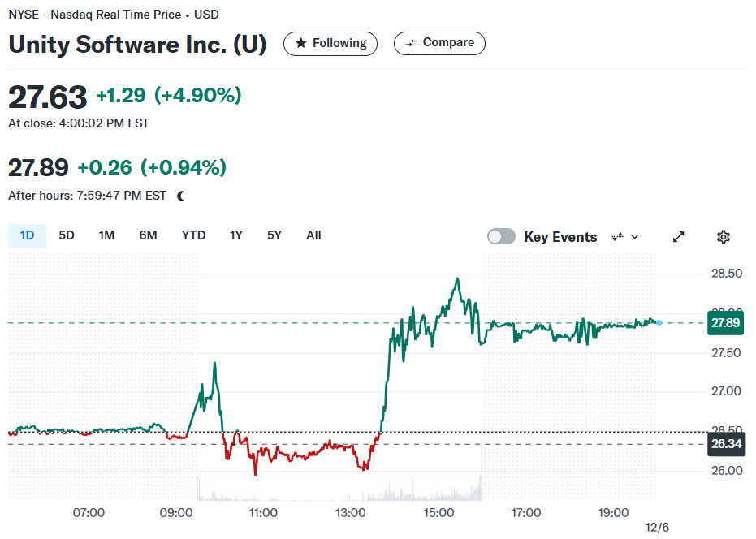Click the current price marker dot

pos(659,322)
